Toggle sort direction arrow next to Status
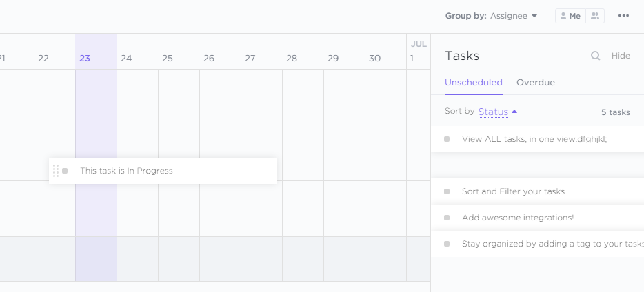Screen dimensions: 644x292 514,112
